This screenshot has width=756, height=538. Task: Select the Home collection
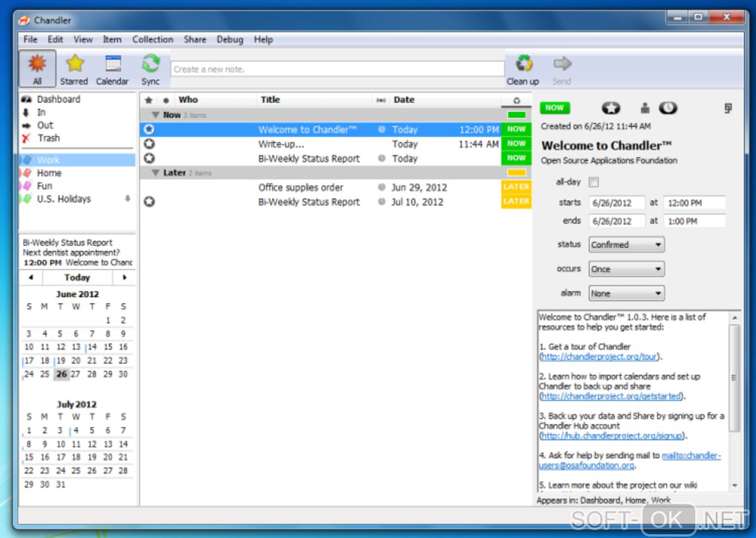(x=49, y=173)
